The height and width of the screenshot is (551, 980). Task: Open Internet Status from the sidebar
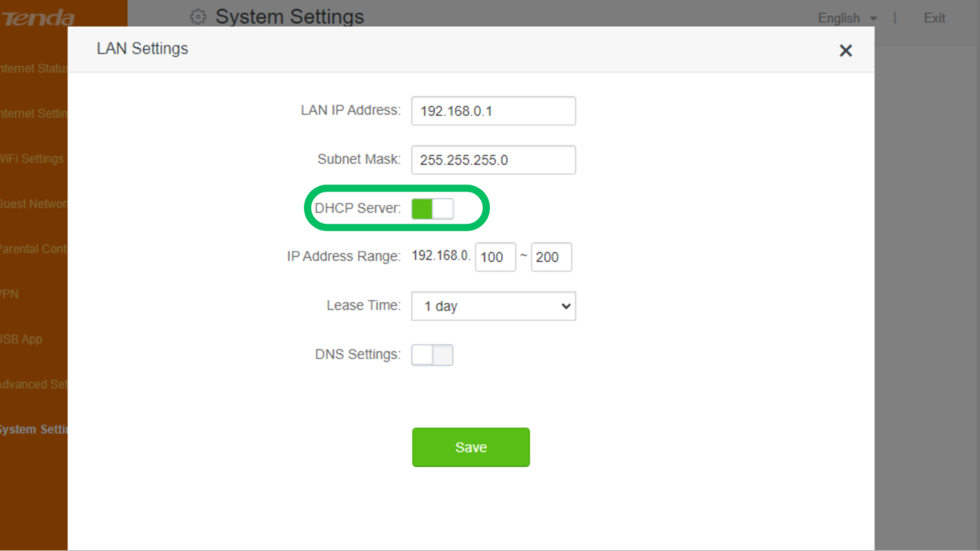click(x=33, y=68)
